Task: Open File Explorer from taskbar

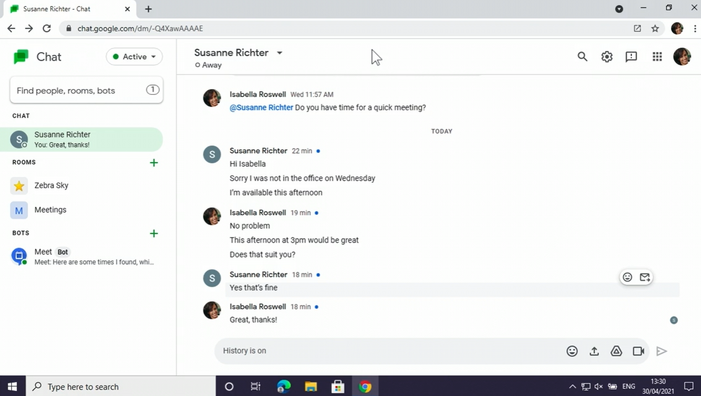Action: tap(311, 387)
